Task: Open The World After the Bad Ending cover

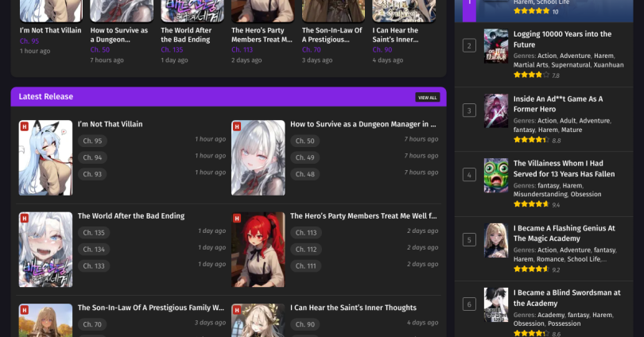Action: (x=45, y=250)
